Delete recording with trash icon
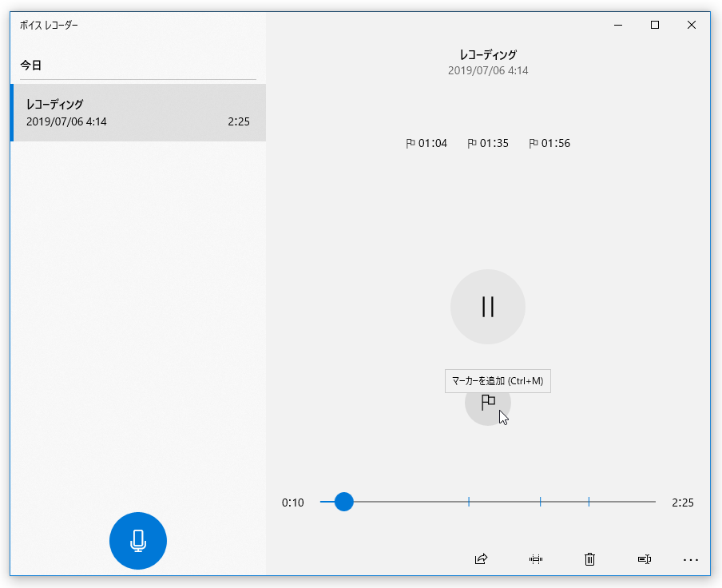The height and width of the screenshot is (588, 722). pyautogui.click(x=590, y=559)
